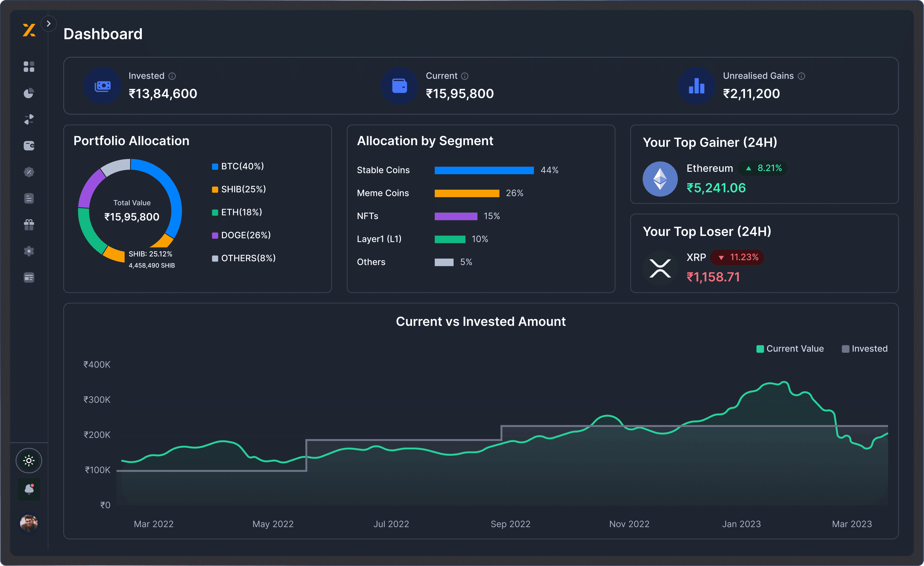Open the settings gear sidebar icon

pos(29,251)
